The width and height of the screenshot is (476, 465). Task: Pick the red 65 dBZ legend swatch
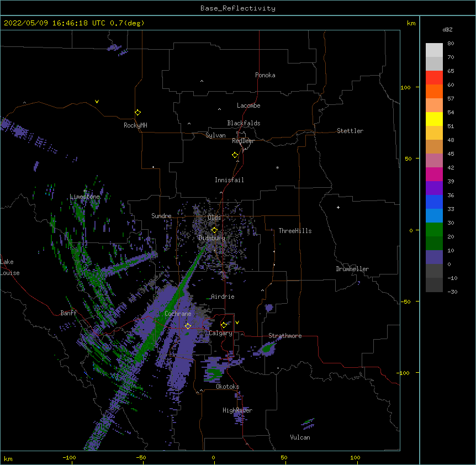[434, 77]
